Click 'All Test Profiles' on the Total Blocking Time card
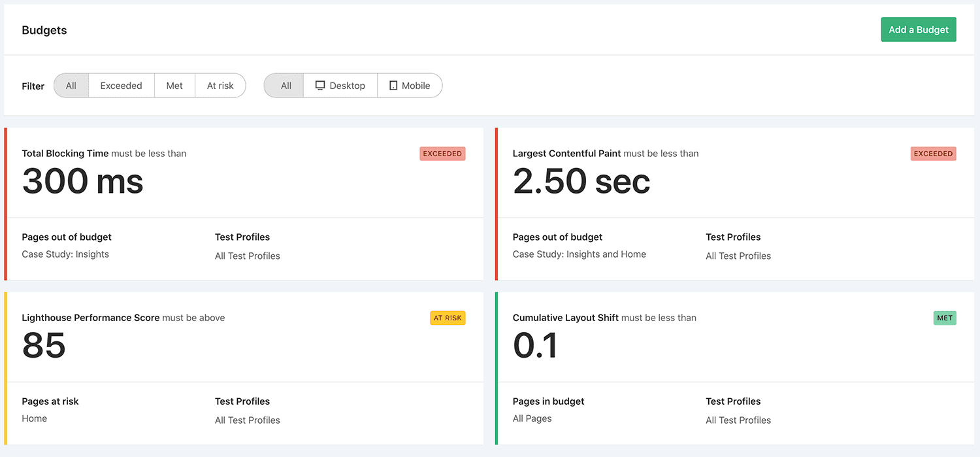 pos(247,256)
